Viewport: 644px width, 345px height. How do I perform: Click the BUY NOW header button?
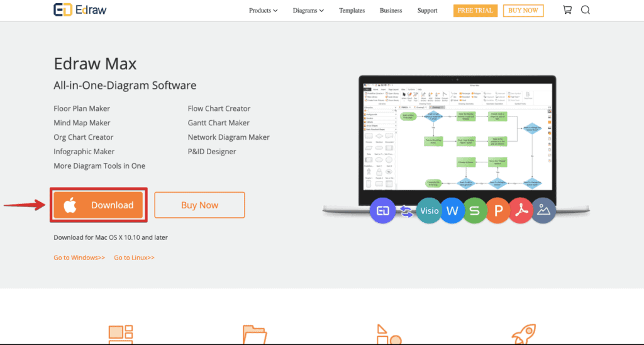tap(523, 11)
